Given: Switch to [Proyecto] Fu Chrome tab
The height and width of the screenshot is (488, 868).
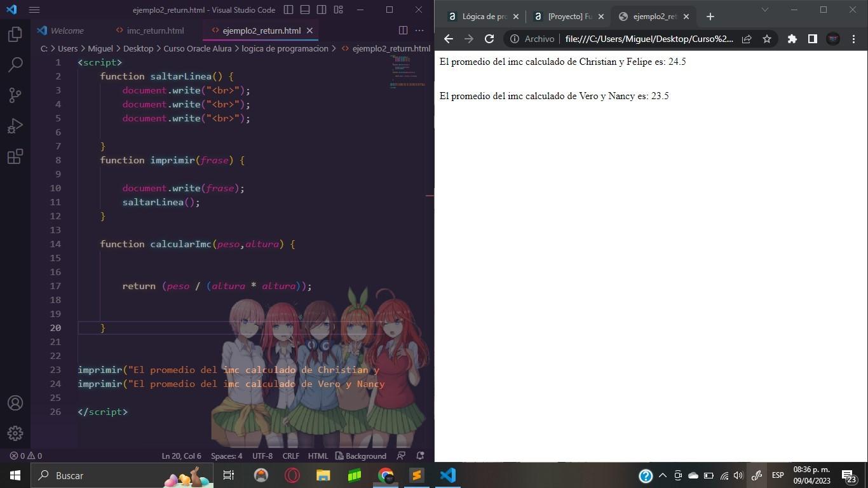Looking at the screenshot, I should pyautogui.click(x=569, y=17).
